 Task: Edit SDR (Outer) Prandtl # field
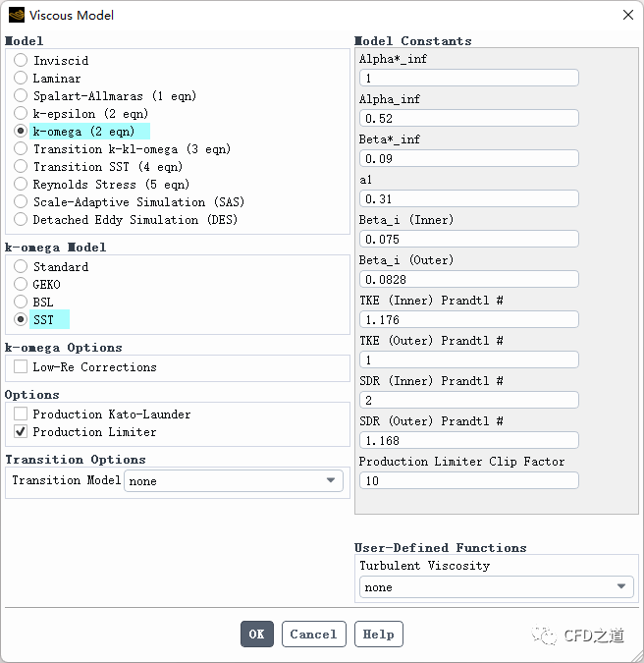468,440
